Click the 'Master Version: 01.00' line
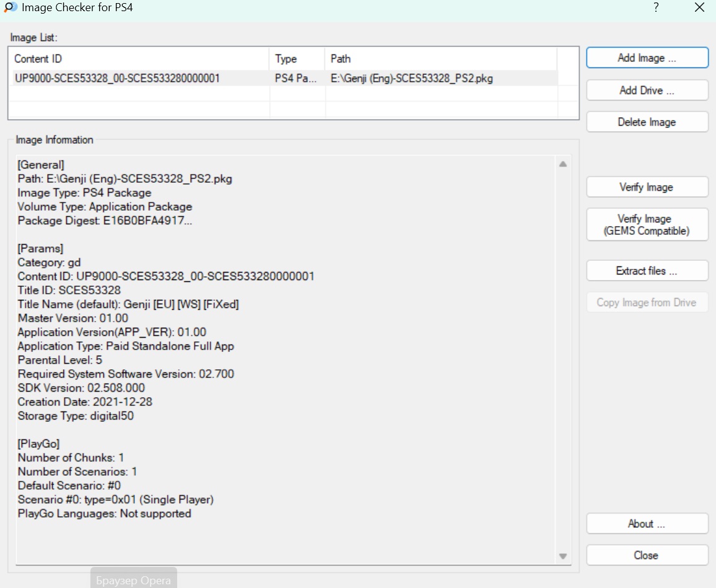Image resolution: width=716 pixels, height=588 pixels. [72, 318]
